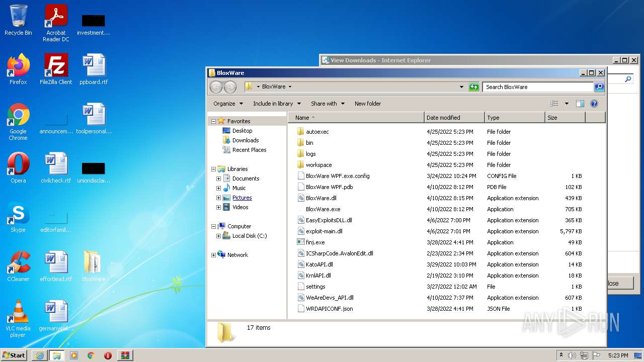The height and width of the screenshot is (362, 644).
Task: Select civilcheck.rtf desktop file
Action: tap(56, 168)
